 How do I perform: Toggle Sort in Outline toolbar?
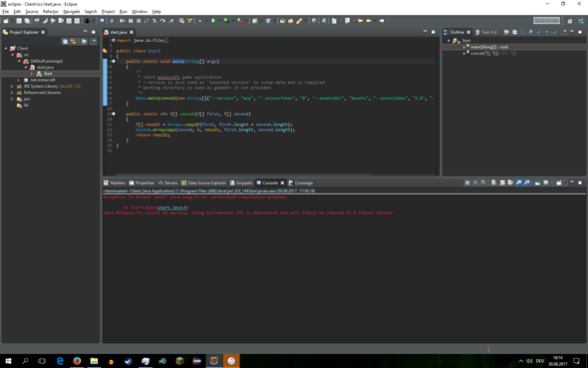(522, 32)
